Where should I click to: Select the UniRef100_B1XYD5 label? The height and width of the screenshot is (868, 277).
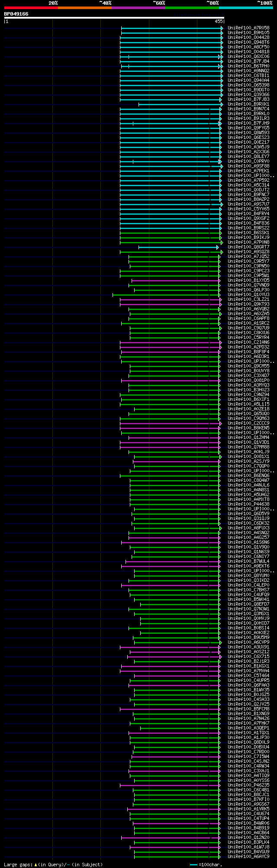(248, 281)
